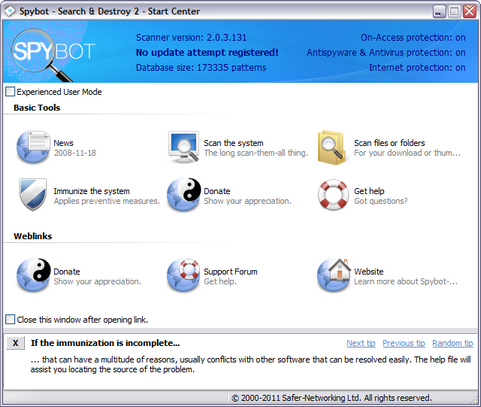The width and height of the screenshot is (481, 407).
Task: Click 'On-Access protection: on' status
Action: coord(413,37)
